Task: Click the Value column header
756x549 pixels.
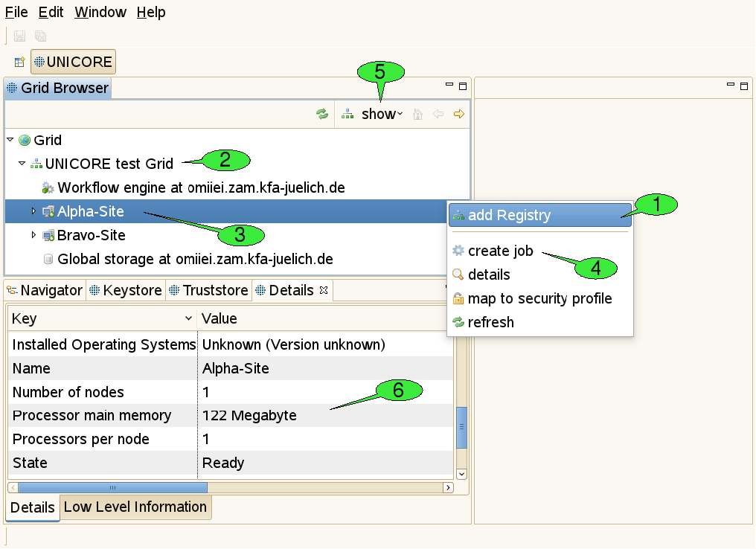Action: 325,318
